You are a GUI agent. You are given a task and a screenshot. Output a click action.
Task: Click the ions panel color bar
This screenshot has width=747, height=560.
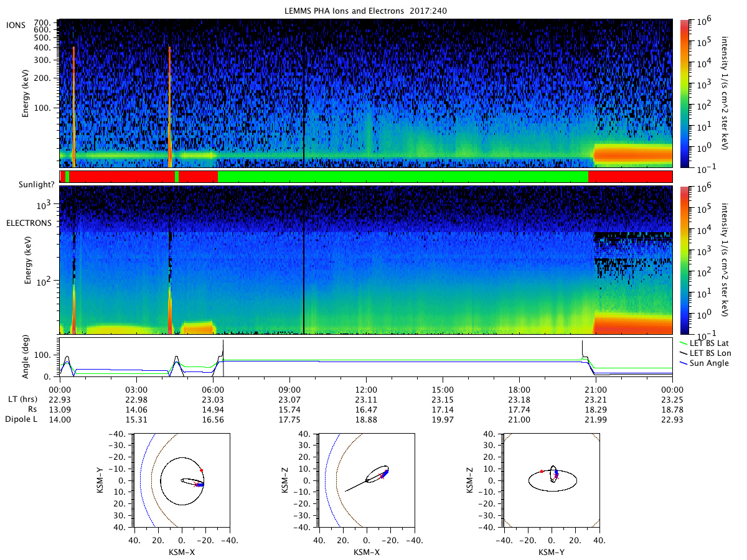[684, 93]
